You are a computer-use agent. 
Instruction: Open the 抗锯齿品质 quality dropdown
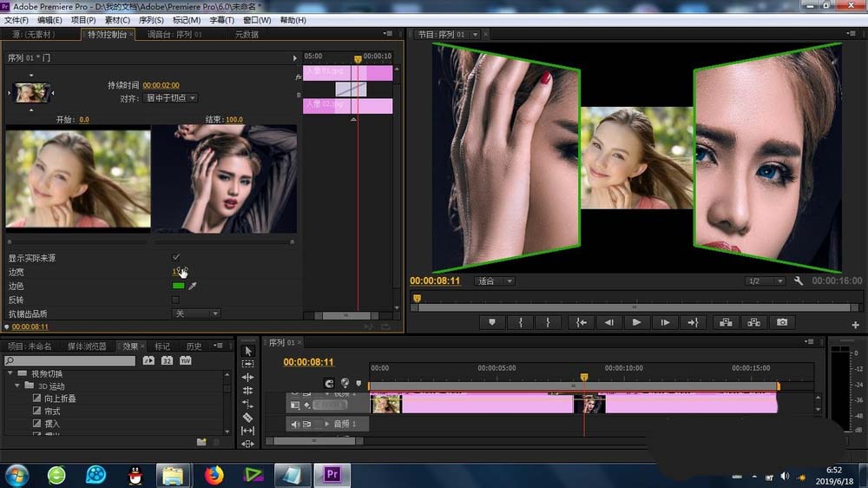[x=195, y=313]
